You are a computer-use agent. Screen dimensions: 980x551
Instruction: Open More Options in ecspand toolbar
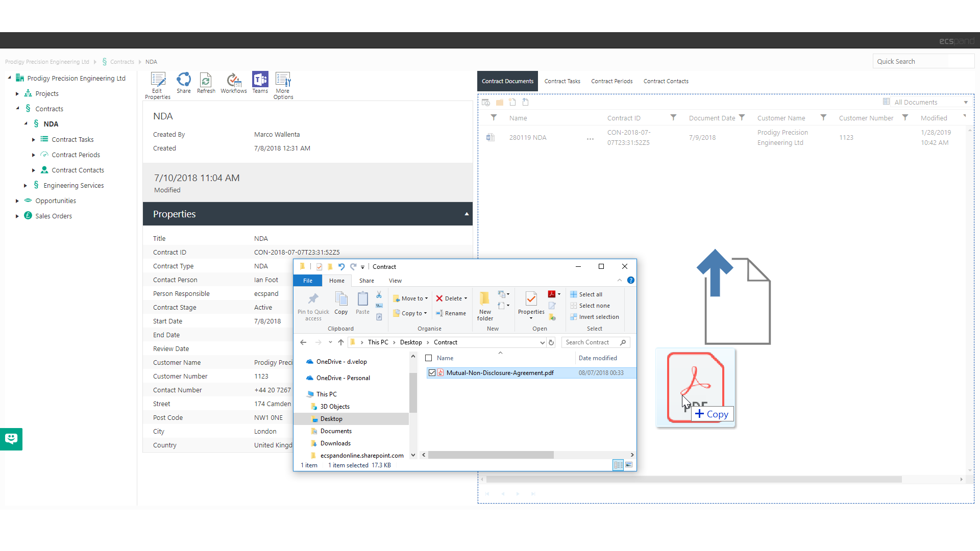[283, 85]
